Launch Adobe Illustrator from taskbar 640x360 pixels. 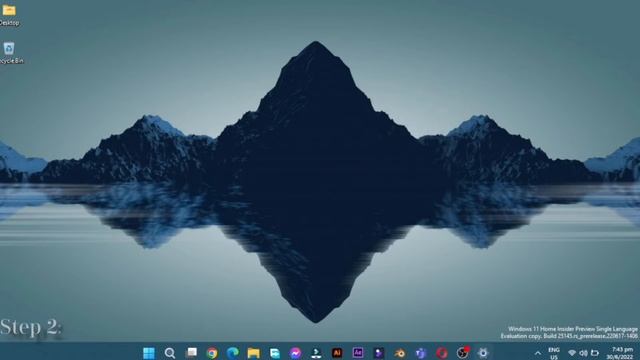337,353
